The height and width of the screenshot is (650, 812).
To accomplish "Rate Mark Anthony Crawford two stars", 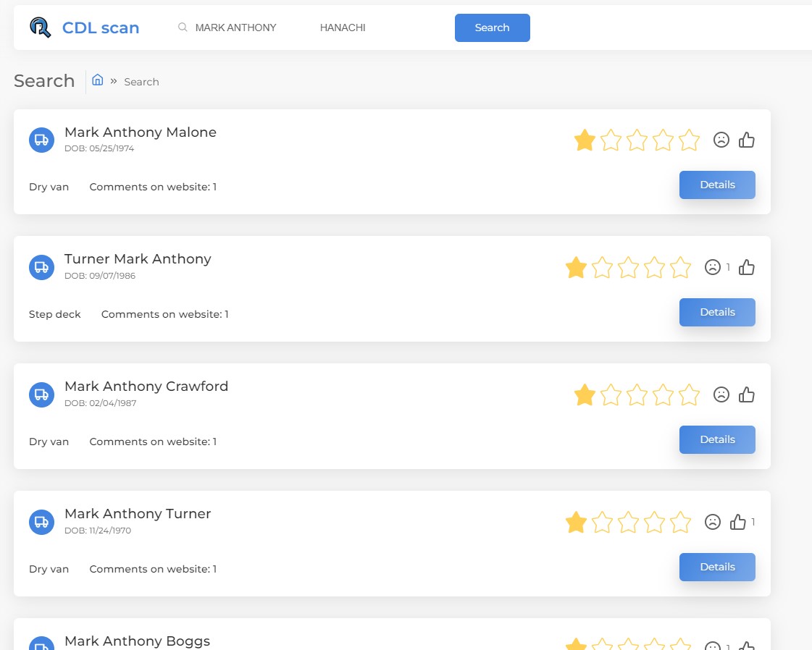I will (611, 395).
